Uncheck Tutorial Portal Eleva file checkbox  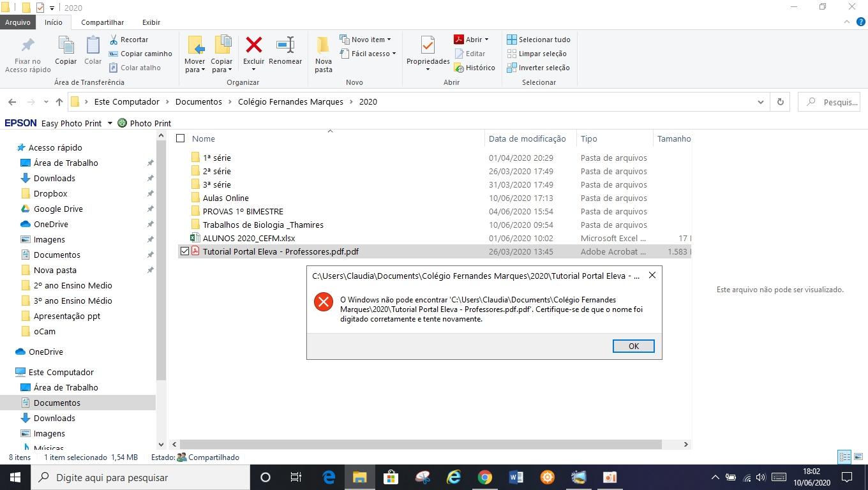tap(184, 251)
